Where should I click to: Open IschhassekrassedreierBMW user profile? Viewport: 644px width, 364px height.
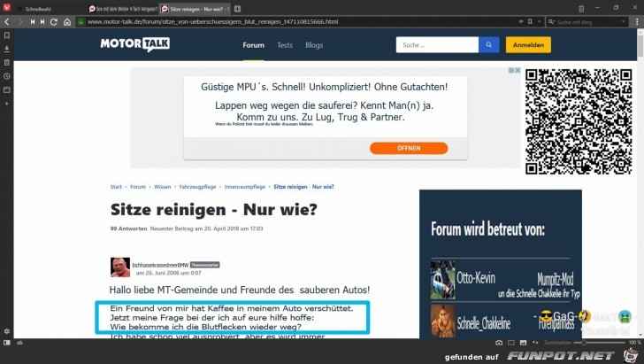click(160, 265)
